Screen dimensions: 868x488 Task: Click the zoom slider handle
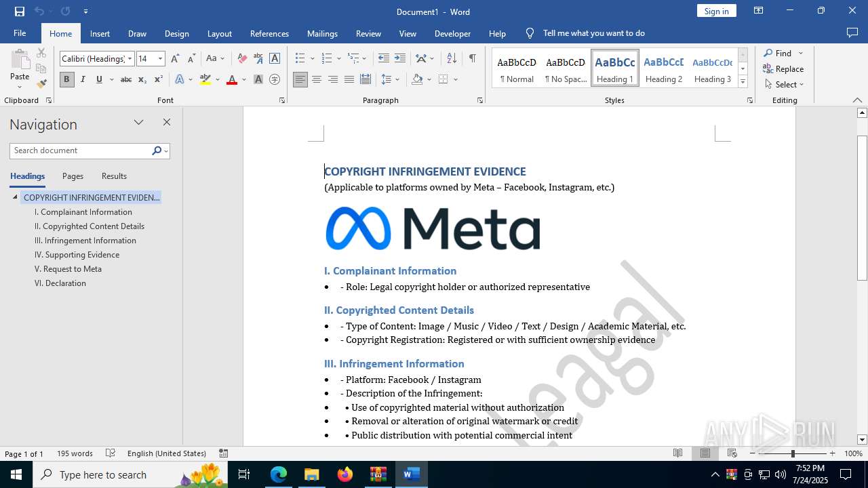(x=792, y=453)
